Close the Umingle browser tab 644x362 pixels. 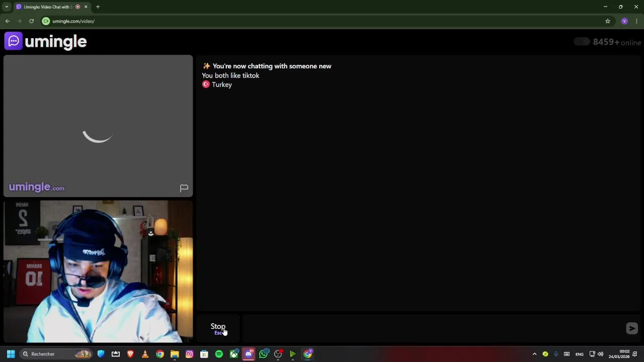pyautogui.click(x=86, y=7)
